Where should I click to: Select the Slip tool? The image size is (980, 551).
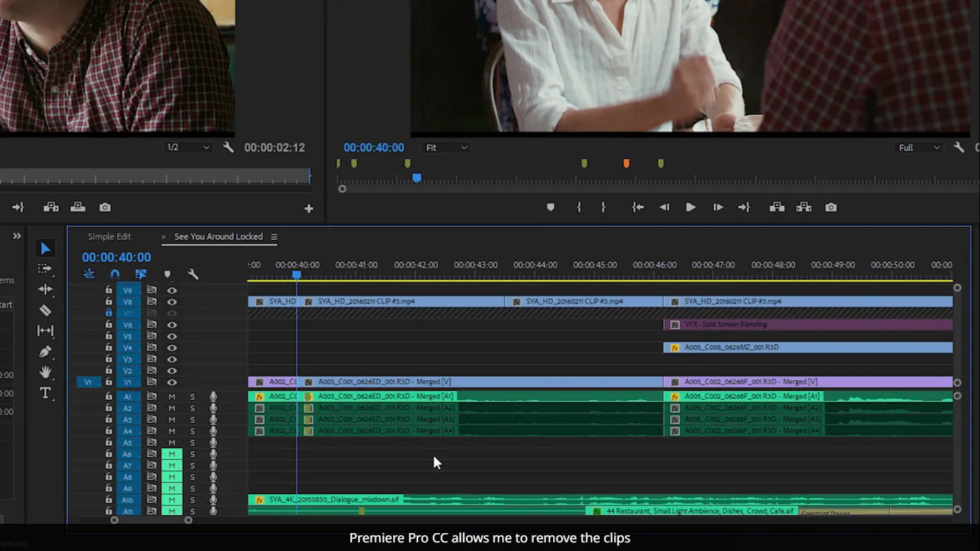45,331
